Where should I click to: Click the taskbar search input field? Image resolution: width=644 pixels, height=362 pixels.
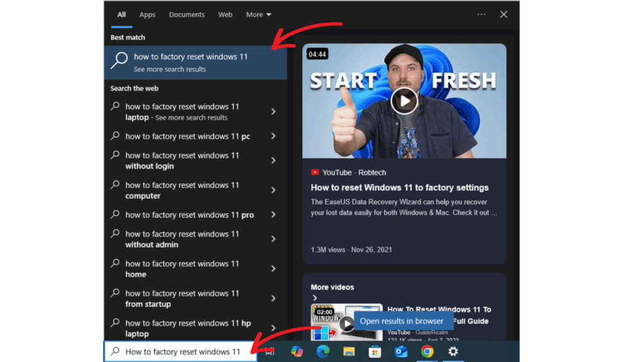pos(182,352)
